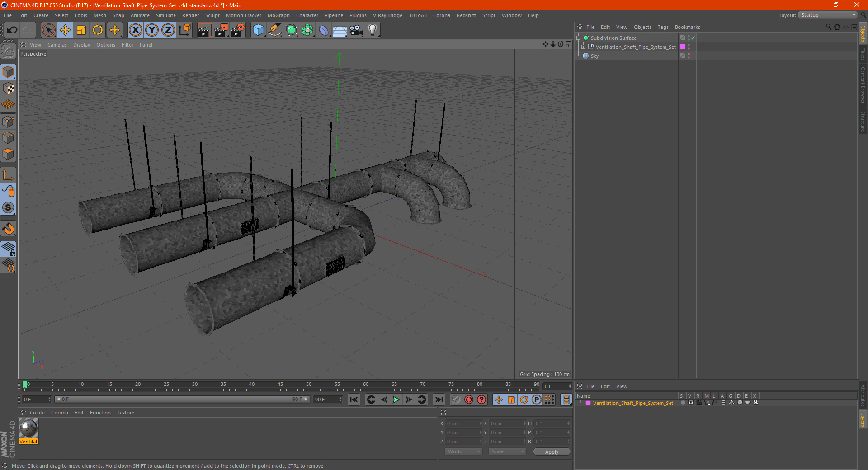
Task: Open the viewport Cameras menu
Action: tap(57, 45)
